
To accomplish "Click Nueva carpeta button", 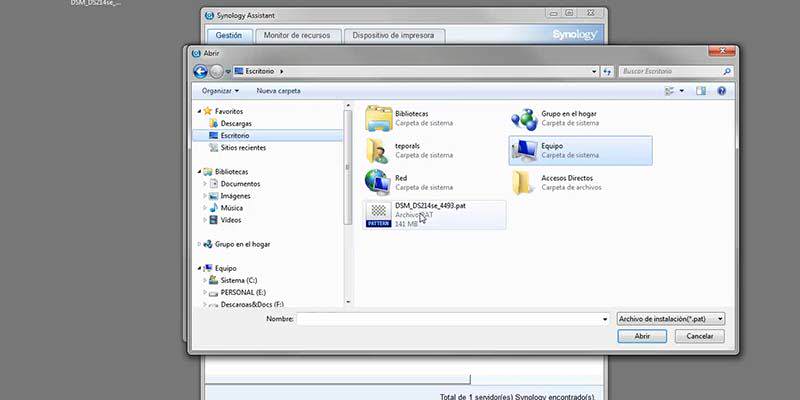I will tap(279, 91).
